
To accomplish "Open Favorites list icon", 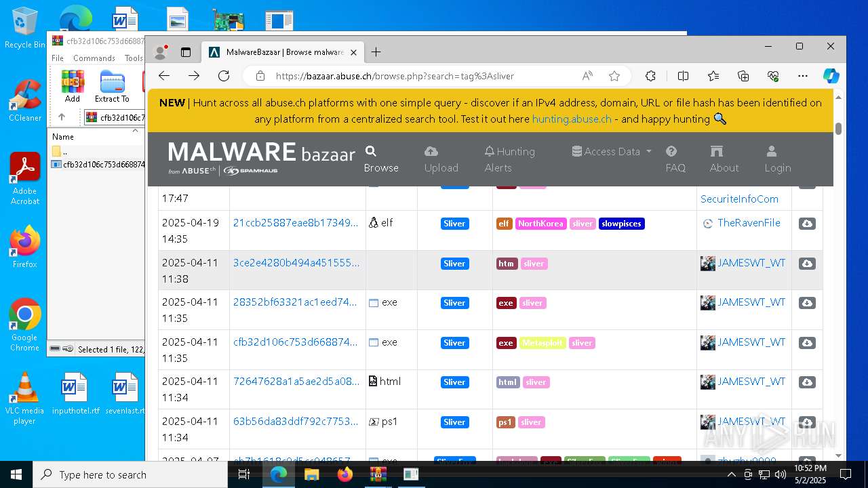I will click(713, 76).
